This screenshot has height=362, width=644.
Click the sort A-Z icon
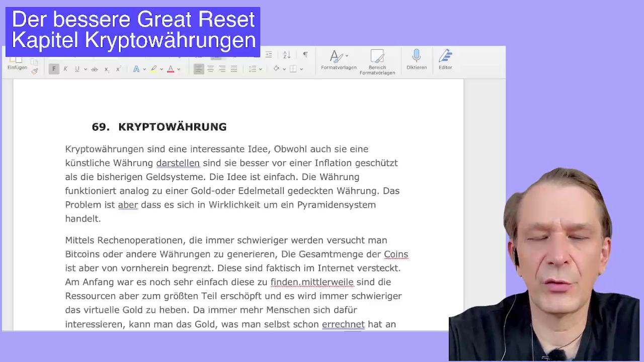click(x=287, y=55)
